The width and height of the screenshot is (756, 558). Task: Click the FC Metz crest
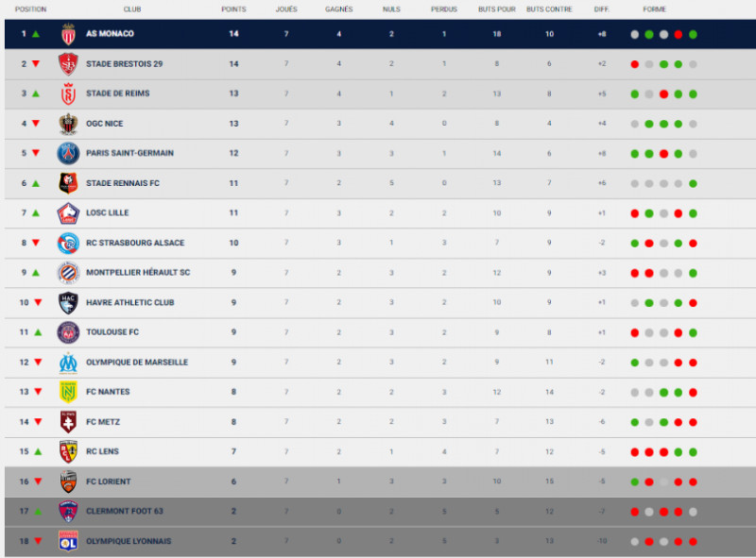tap(68, 422)
